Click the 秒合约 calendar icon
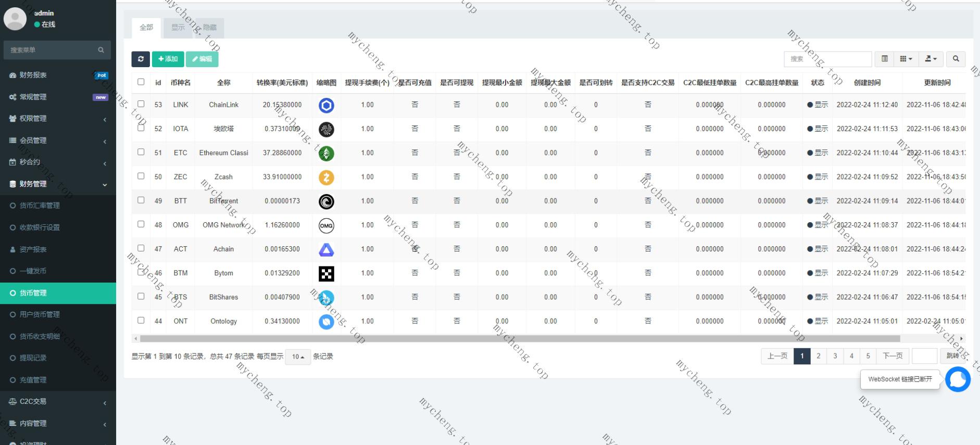The image size is (980, 445). coord(13,162)
